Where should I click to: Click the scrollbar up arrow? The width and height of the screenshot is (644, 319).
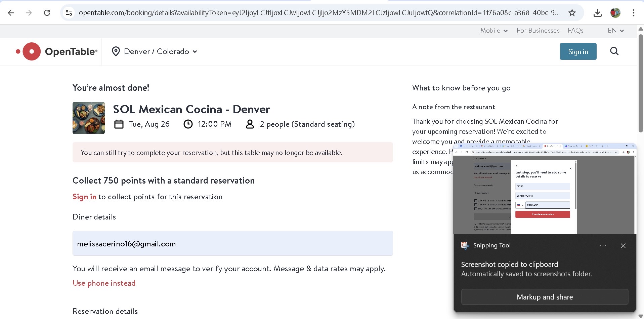click(641, 29)
